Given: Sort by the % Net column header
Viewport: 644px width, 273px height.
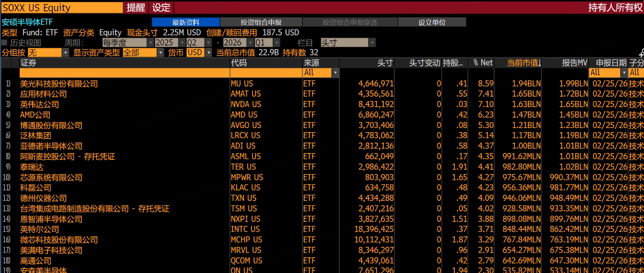Looking at the screenshot, I should (x=481, y=63).
